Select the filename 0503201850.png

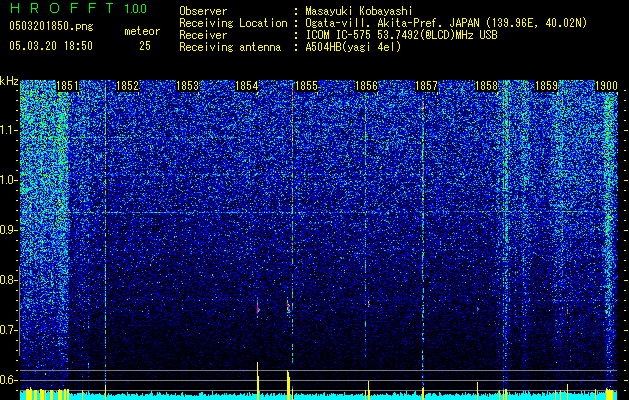[x=51, y=26]
